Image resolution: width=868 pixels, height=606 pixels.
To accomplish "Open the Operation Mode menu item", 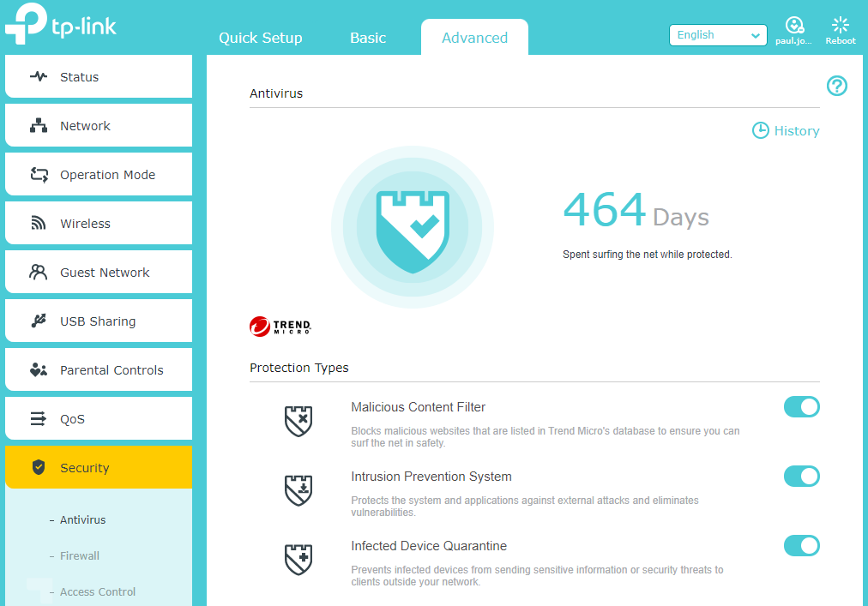I will pos(99,174).
